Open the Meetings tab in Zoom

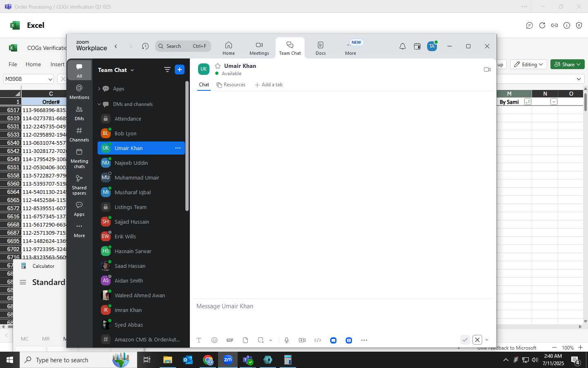(x=259, y=48)
